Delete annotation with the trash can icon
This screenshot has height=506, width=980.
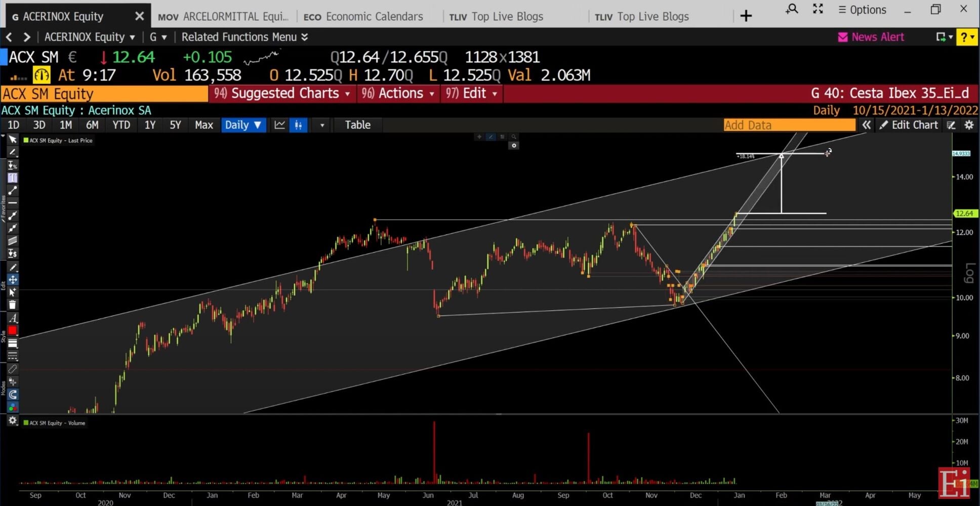pyautogui.click(x=13, y=305)
